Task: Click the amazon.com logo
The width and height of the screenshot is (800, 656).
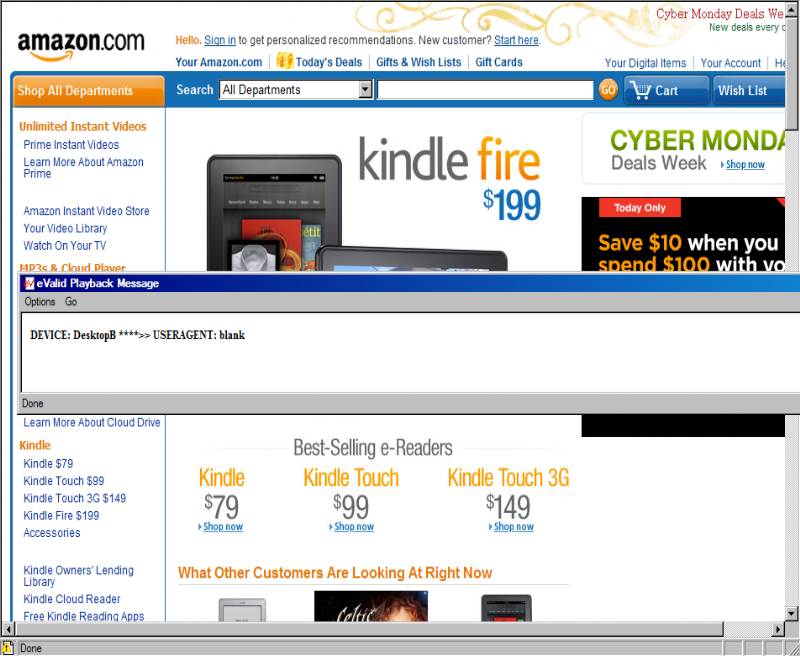Action: [x=81, y=45]
